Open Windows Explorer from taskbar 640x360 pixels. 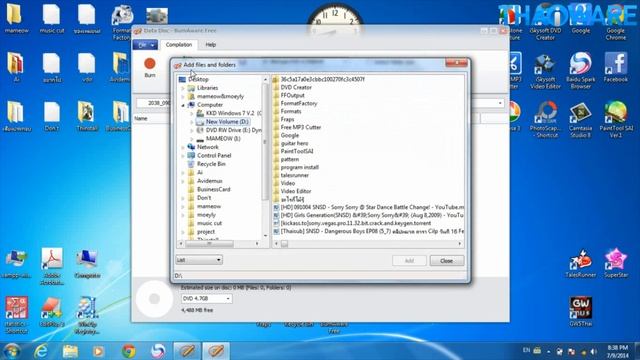pos(70,351)
